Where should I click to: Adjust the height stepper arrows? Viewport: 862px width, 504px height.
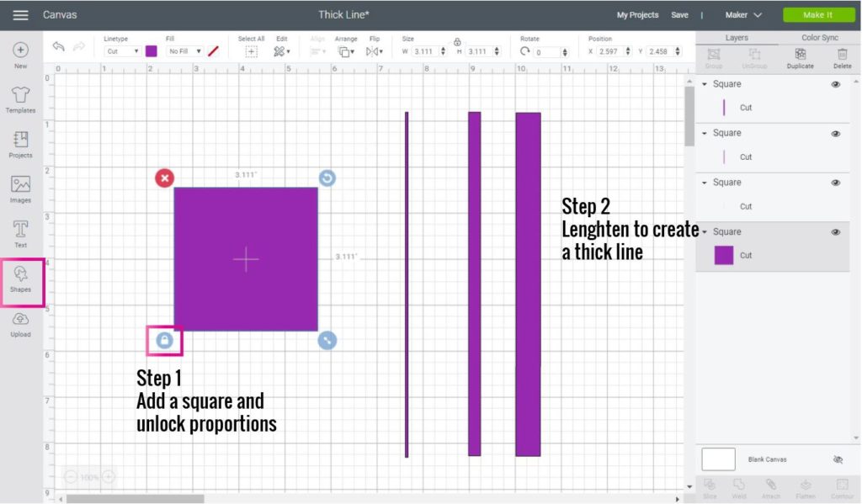point(497,51)
